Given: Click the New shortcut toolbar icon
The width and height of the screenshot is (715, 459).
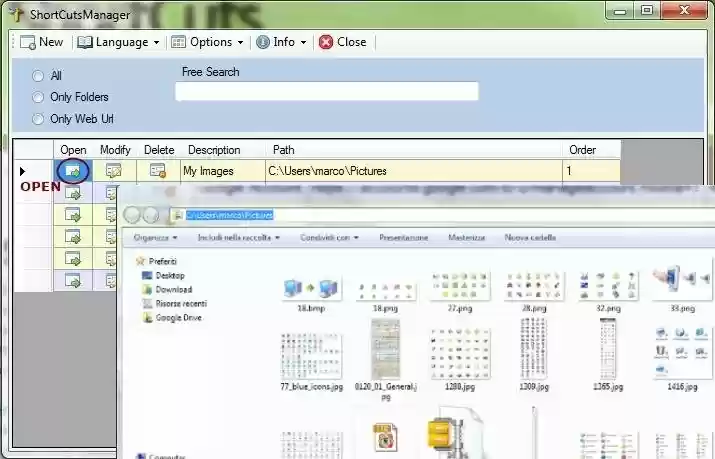Looking at the screenshot, I should pos(28,42).
